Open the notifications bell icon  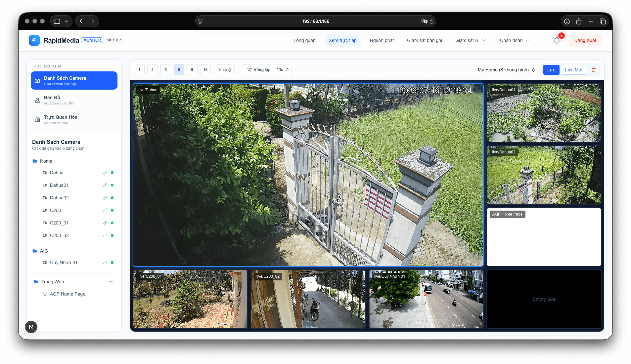pos(557,40)
